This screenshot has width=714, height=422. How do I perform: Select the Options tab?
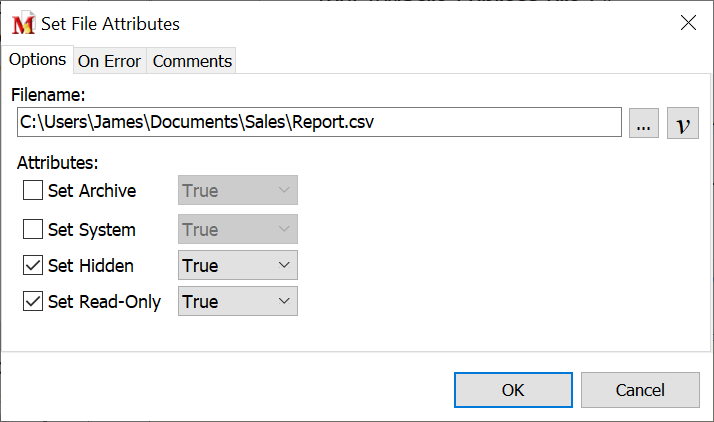coord(37,59)
